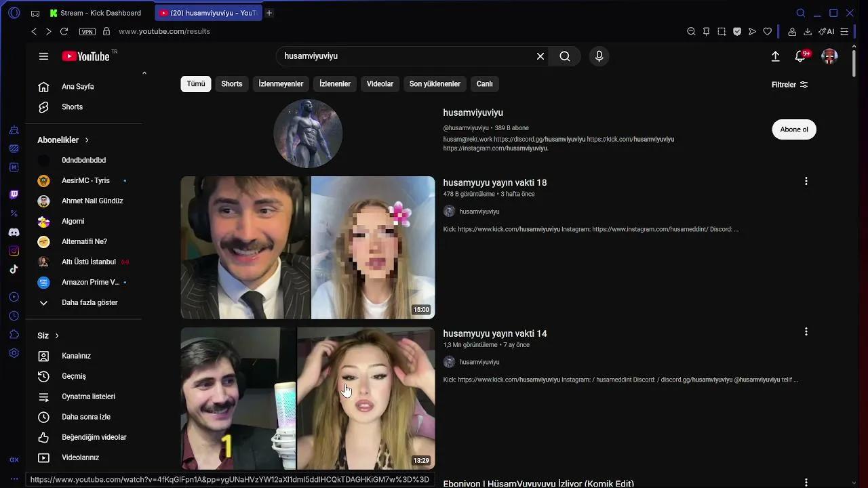Click the send arrow icon in the toolbar
This screenshot has width=868, height=488.
point(752,31)
